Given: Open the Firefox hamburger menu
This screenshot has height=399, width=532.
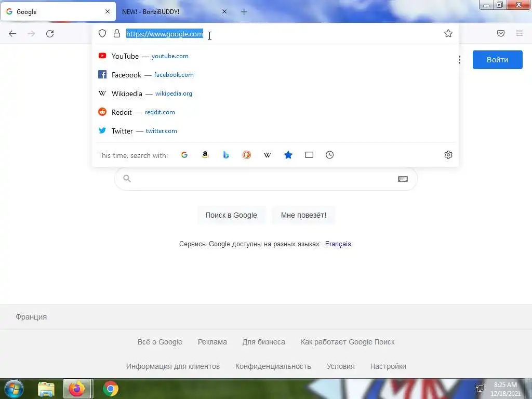Looking at the screenshot, I should (520, 33).
